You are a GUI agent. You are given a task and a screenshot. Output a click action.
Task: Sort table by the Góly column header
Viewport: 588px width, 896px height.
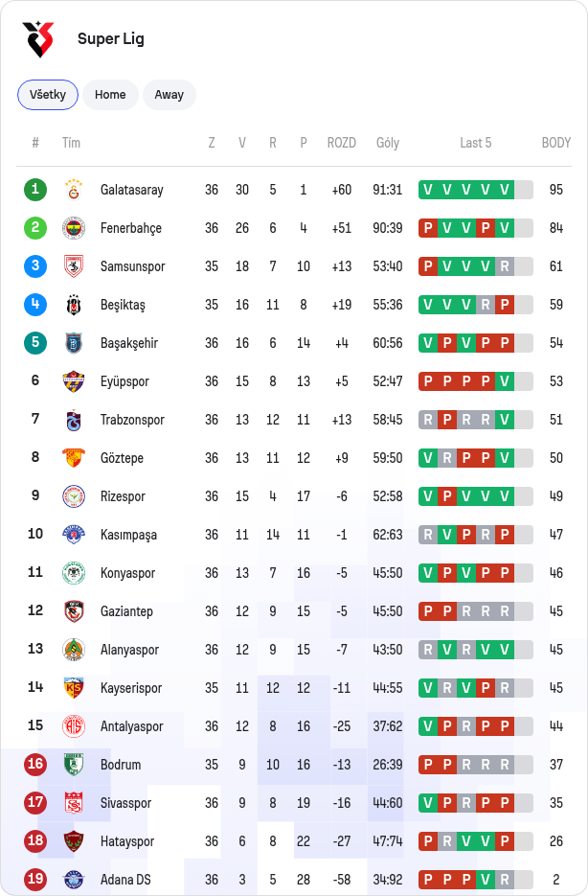pos(388,143)
